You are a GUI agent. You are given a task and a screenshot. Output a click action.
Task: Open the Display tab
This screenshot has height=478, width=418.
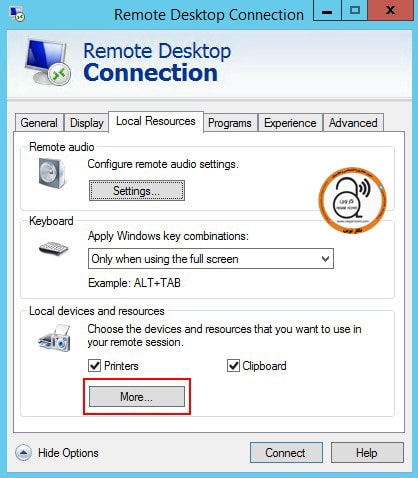(87, 123)
